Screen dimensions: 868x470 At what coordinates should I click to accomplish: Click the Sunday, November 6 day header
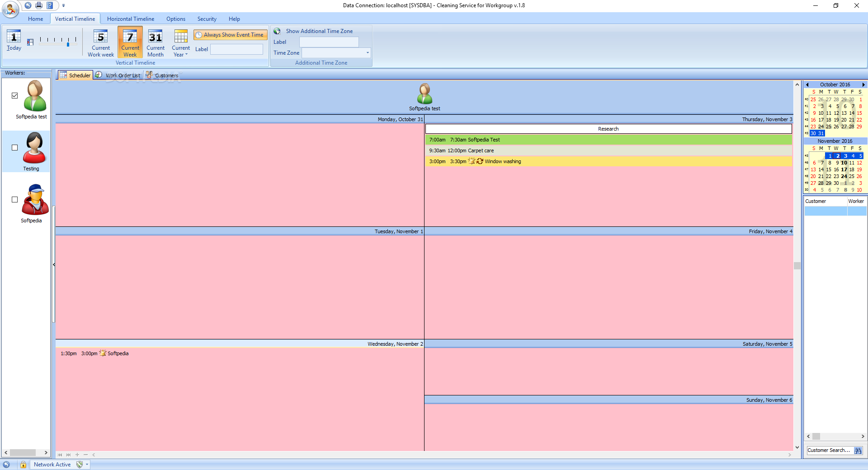coord(609,400)
